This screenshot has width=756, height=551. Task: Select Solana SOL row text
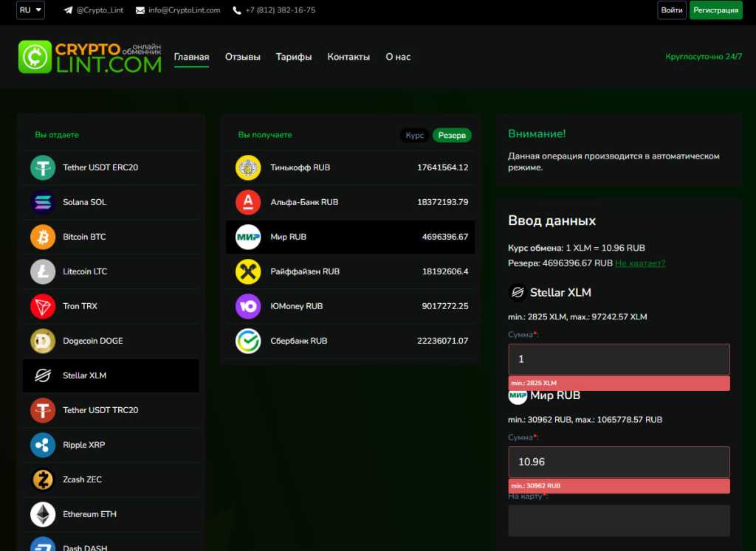coord(84,202)
